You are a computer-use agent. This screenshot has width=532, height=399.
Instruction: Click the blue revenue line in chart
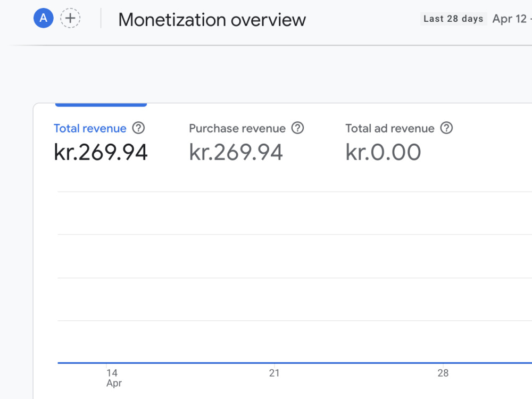click(x=295, y=363)
